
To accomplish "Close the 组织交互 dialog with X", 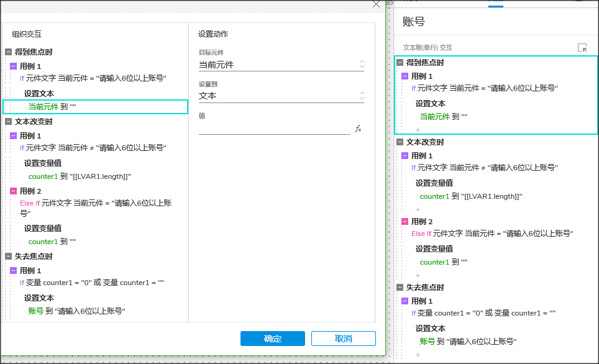I will click(376, 4).
